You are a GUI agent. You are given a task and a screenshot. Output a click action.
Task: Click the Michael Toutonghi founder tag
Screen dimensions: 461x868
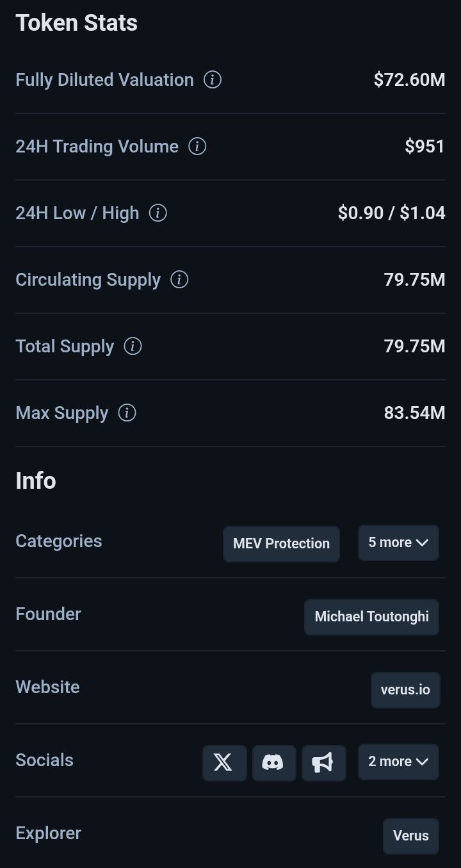tap(371, 617)
